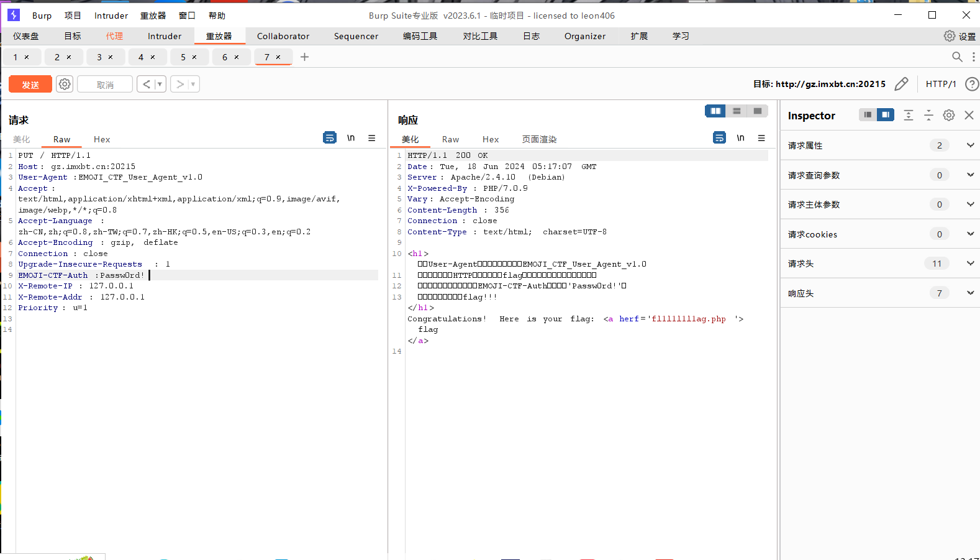Screen dimensions: 980x560
Task: Add a new Repeater tab
Action: [x=304, y=57]
